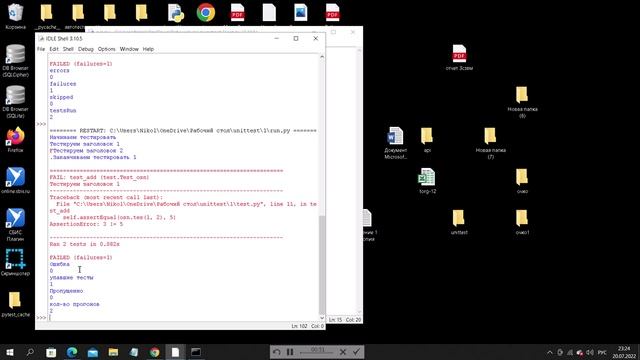
Task: Open Microsoft Edge from taskbar
Action: pos(72,352)
